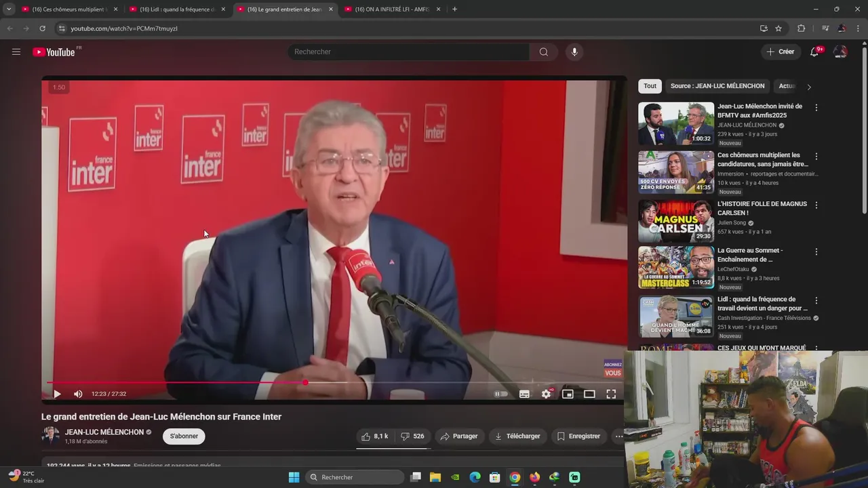Seek on the red progress bar
The width and height of the screenshot is (868, 488).
click(335, 383)
